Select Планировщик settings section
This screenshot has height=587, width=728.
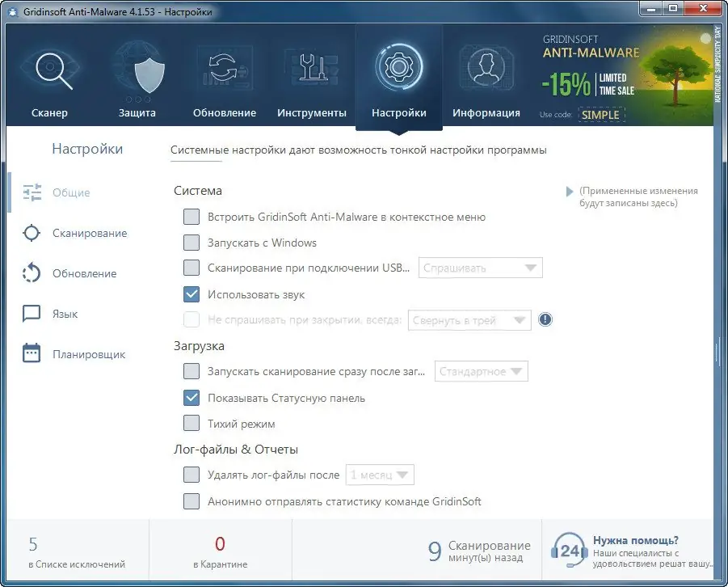89,354
